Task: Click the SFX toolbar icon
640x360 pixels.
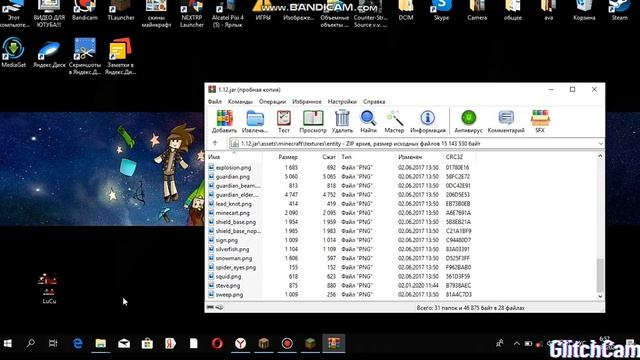Action: [x=540, y=121]
